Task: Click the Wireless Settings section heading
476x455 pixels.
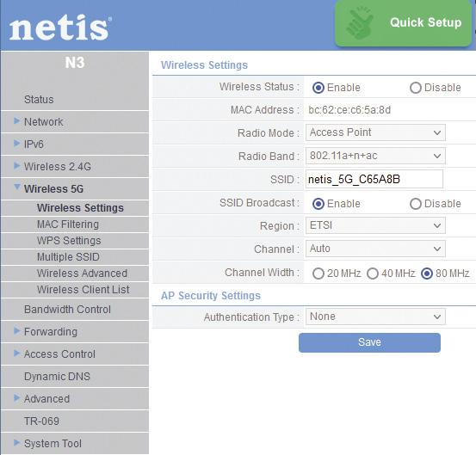Action: [x=204, y=65]
